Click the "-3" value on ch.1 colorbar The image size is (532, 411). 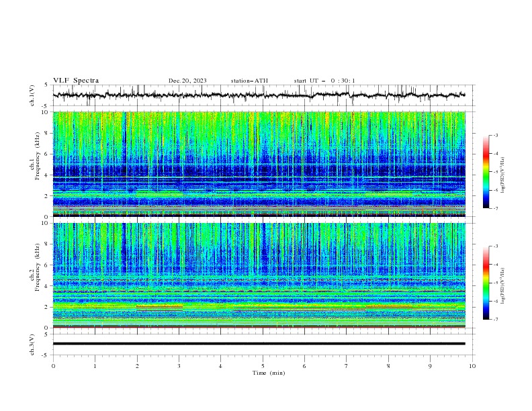click(x=495, y=135)
